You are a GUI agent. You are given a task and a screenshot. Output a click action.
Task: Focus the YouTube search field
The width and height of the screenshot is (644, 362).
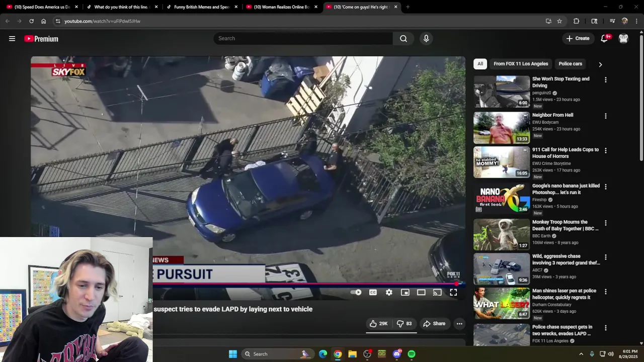click(x=303, y=39)
